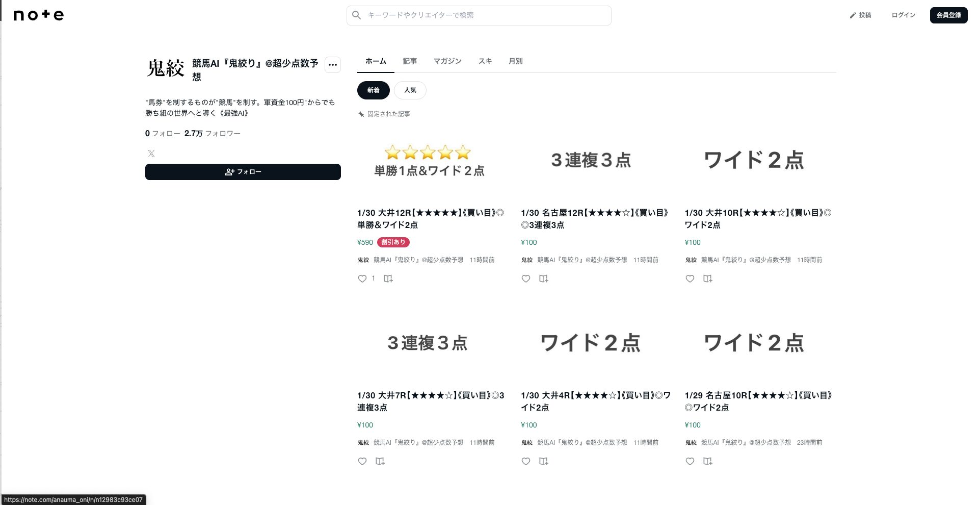Click the 会員登録 button
The width and height of the screenshot is (980, 505).
click(948, 15)
